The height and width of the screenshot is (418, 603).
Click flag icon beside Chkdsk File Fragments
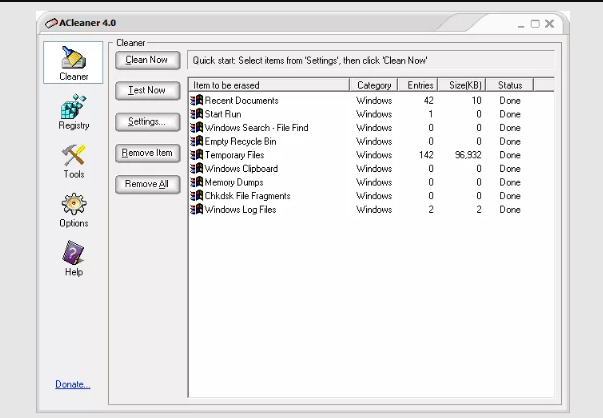click(x=197, y=196)
